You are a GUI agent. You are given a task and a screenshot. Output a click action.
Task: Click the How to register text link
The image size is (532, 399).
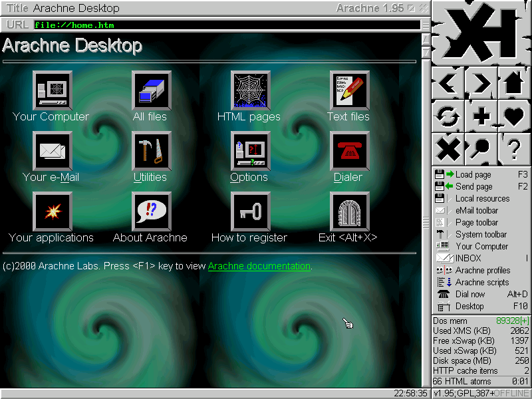249,237
